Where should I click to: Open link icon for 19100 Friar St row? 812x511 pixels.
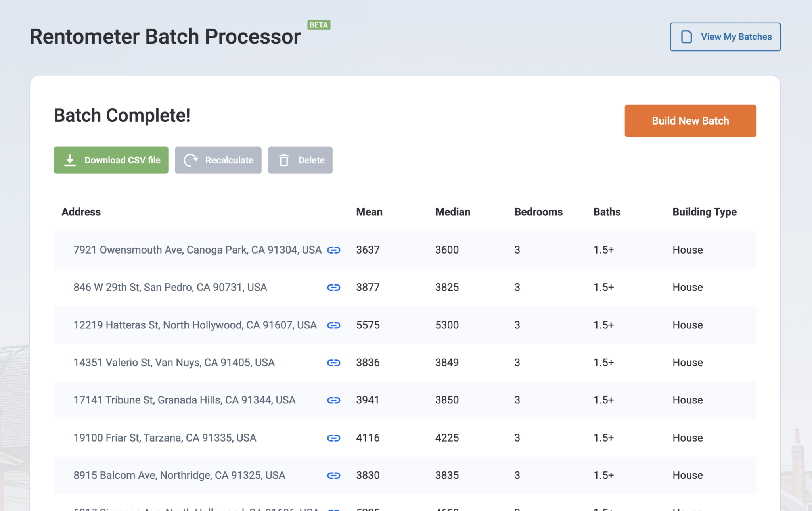(333, 438)
